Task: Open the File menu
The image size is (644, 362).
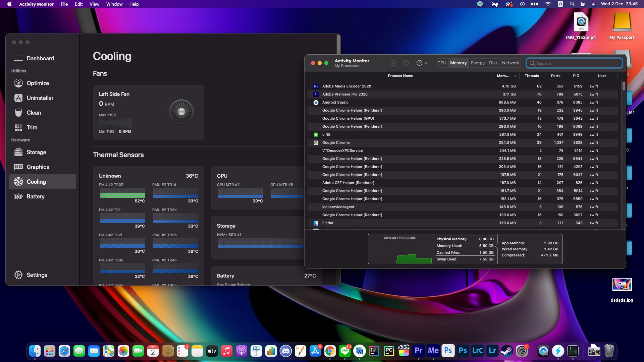Action: pyautogui.click(x=64, y=4)
